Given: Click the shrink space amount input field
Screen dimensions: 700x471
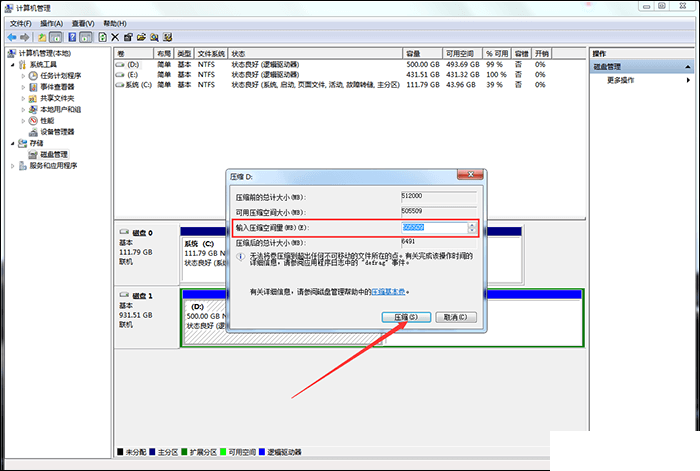Looking at the screenshot, I should coord(434,228).
